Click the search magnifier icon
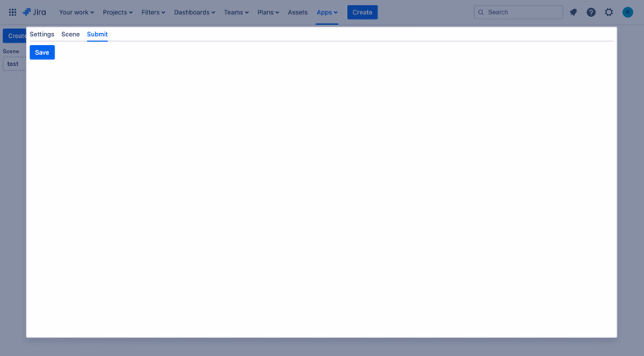The height and width of the screenshot is (356, 644). [481, 12]
